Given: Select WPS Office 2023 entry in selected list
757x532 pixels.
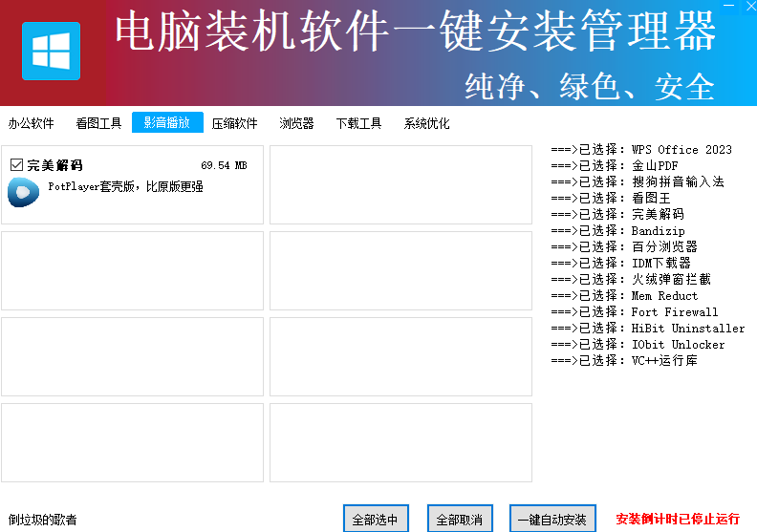Looking at the screenshot, I should pyautogui.click(x=641, y=149).
